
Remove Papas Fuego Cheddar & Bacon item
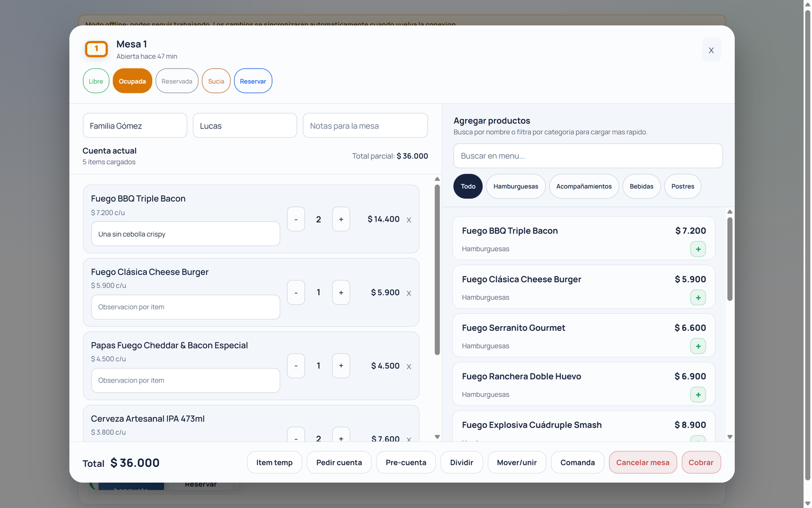coord(409,366)
